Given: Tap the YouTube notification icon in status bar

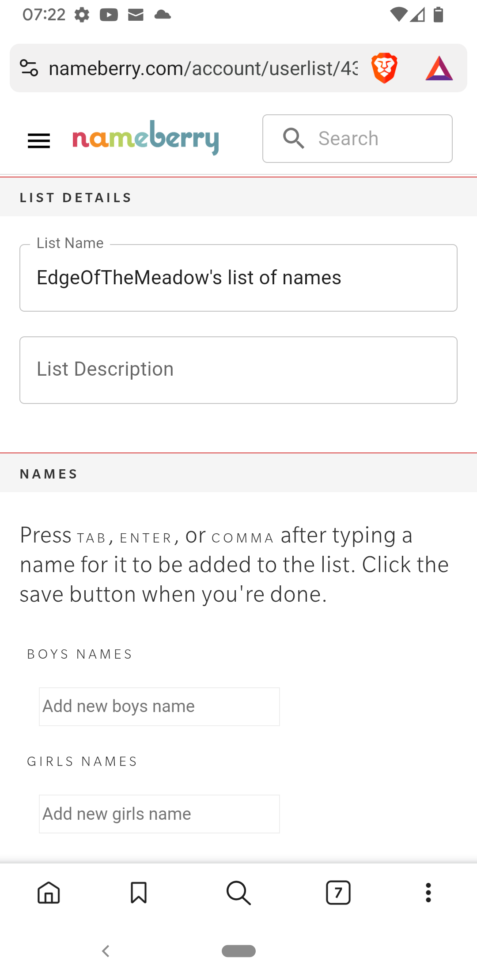Looking at the screenshot, I should (109, 15).
